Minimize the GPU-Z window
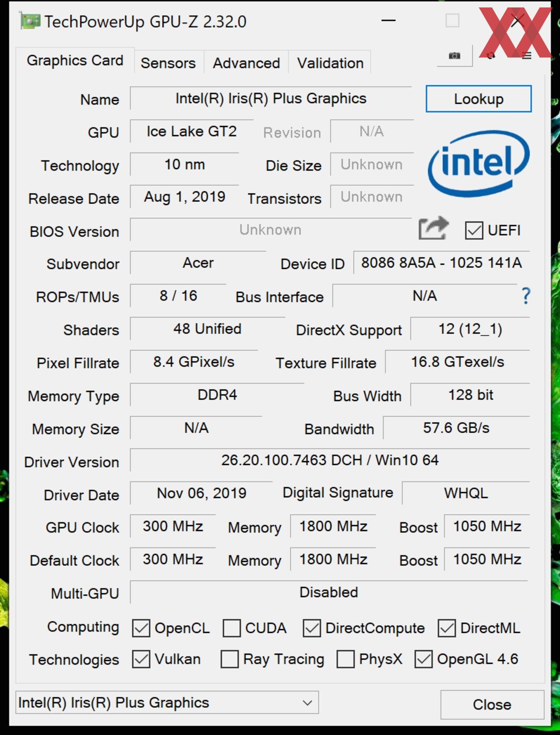 [388, 21]
